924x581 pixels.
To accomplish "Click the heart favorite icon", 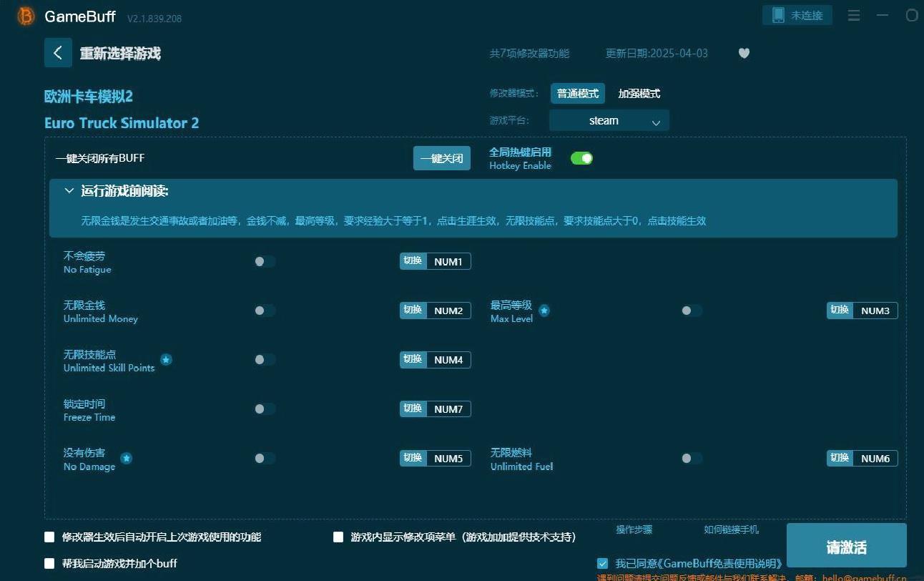I will click(744, 53).
